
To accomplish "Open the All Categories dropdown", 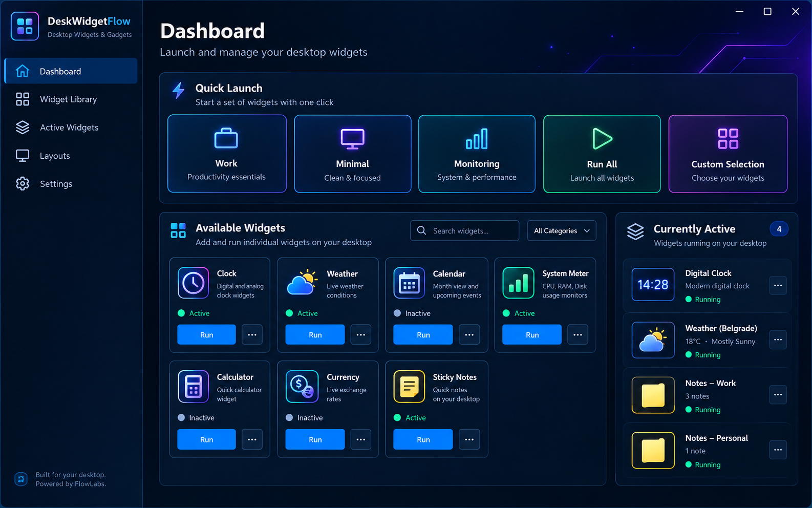I will (x=562, y=231).
